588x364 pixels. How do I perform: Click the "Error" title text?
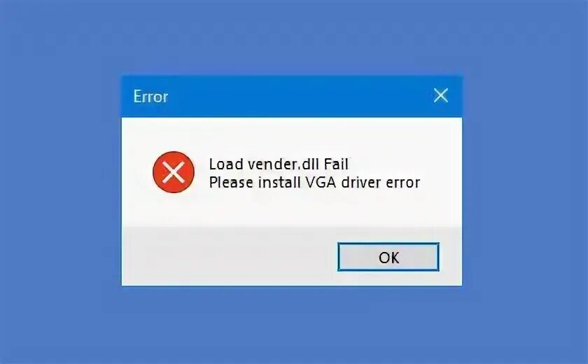click(150, 97)
